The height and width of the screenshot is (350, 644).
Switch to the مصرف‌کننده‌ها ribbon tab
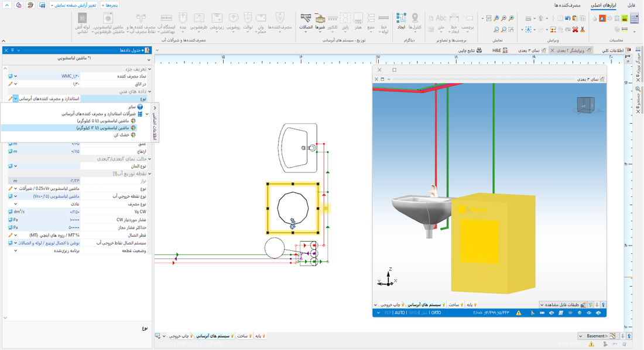click(x=567, y=5)
